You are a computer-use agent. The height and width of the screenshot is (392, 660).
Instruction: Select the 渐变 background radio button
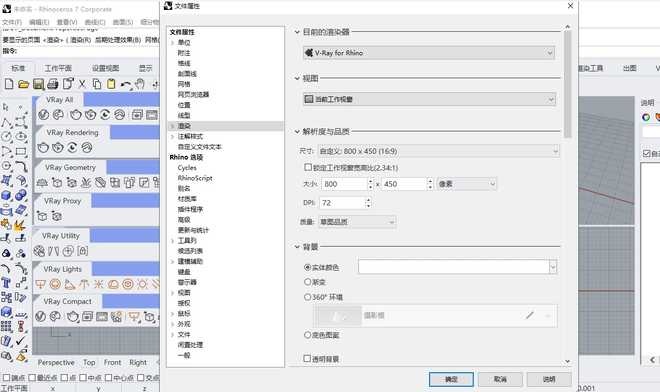coord(307,282)
